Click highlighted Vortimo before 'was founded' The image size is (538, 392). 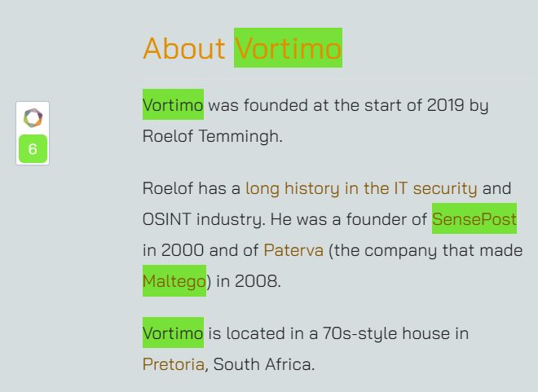point(174,104)
